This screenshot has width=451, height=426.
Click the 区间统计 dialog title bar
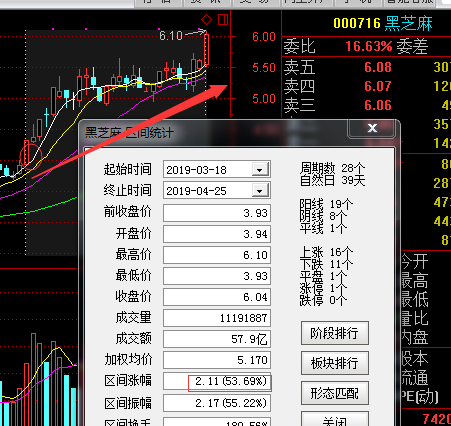point(213,133)
